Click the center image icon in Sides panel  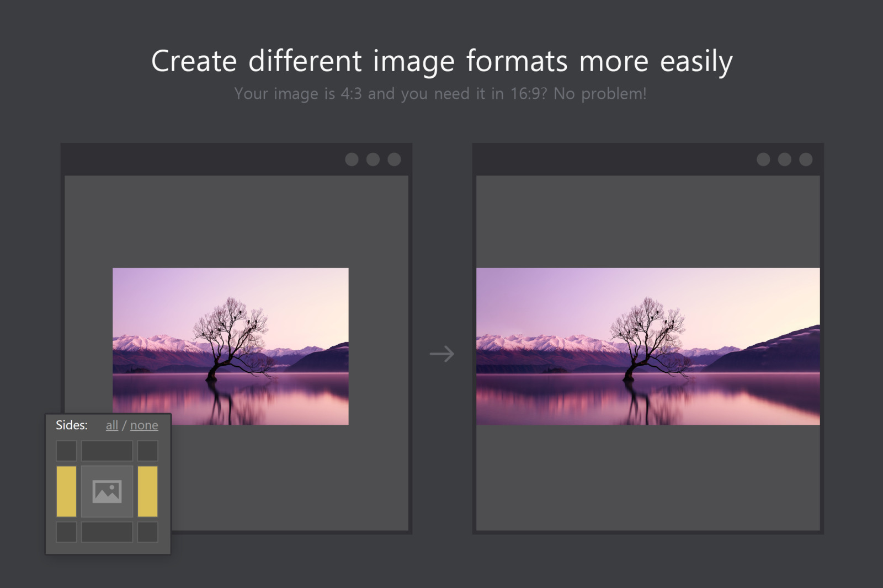[x=107, y=491]
